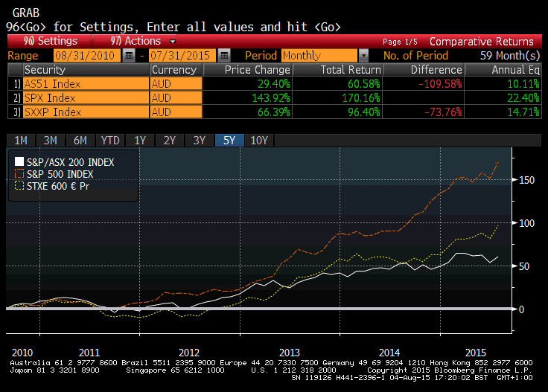Screen dimensions: 548x392
Task: Select the 3M time range tab
Action: point(51,141)
